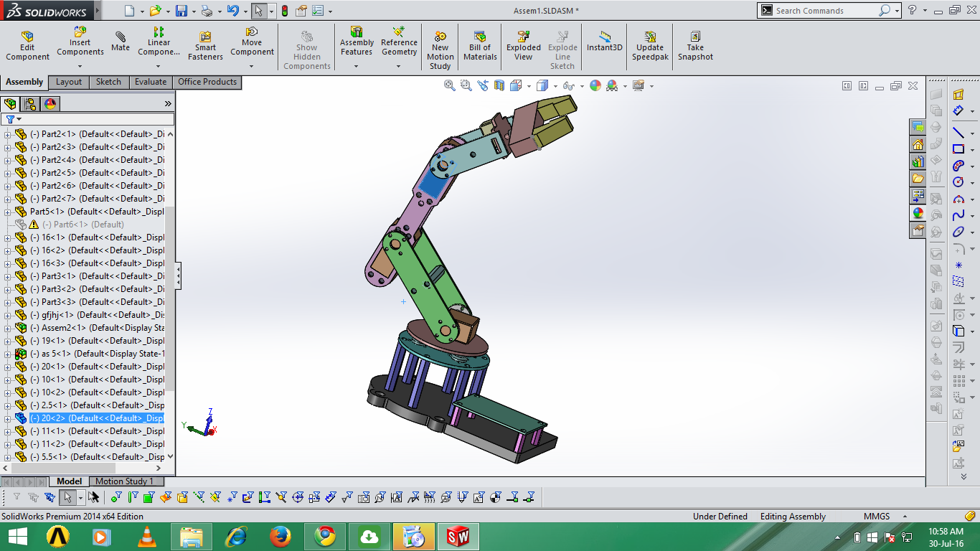Activate Move Component tool

[x=252, y=42]
